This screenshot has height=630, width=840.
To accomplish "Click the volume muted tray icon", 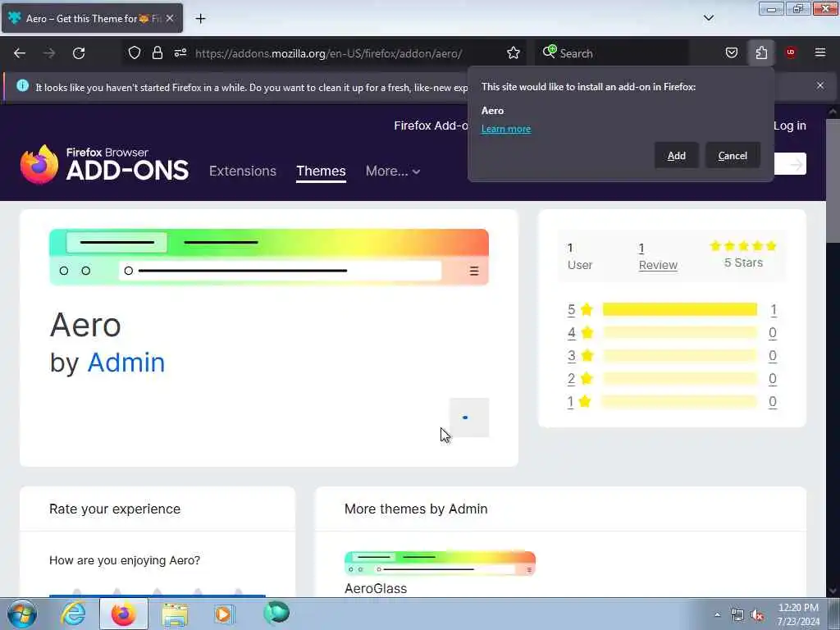I will [757, 615].
